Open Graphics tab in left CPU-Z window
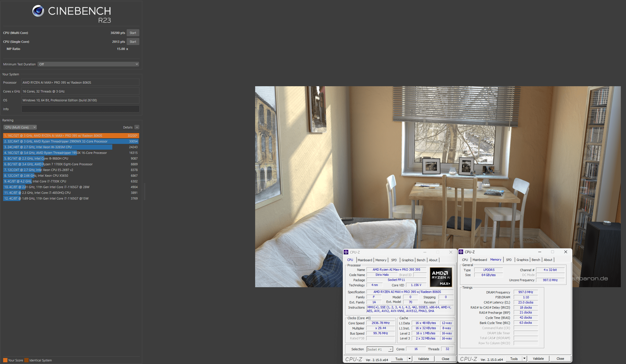The image size is (626, 364). click(407, 260)
